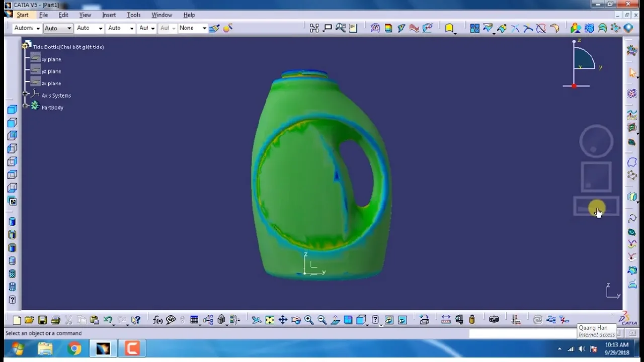The width and height of the screenshot is (644, 362).
Task: Open the Help menu
Action: tap(189, 15)
